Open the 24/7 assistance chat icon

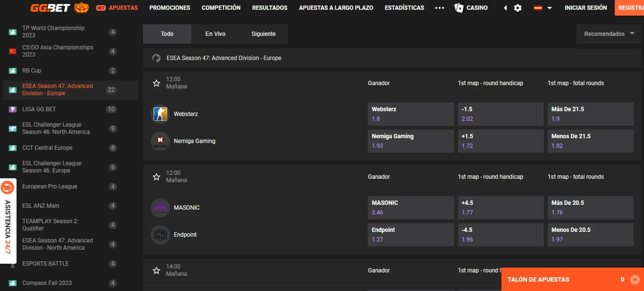click(x=7, y=187)
